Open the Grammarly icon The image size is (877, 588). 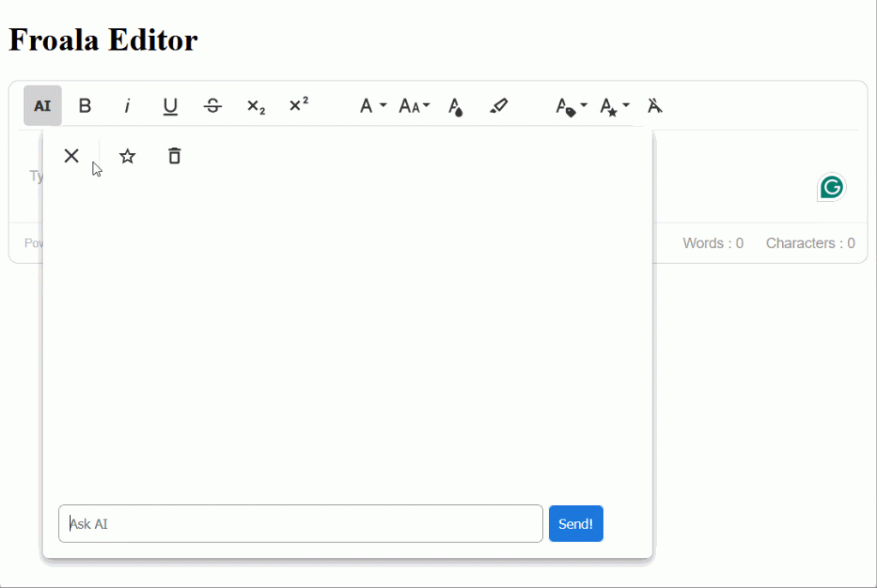[x=831, y=187]
